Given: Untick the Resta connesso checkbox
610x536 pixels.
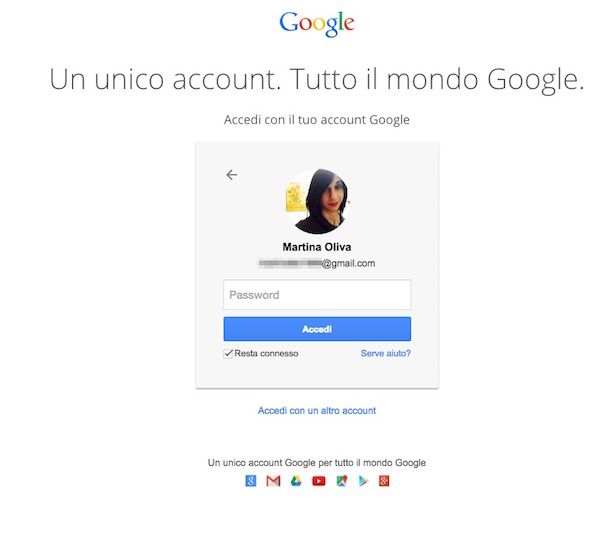Looking at the screenshot, I should 228,353.
